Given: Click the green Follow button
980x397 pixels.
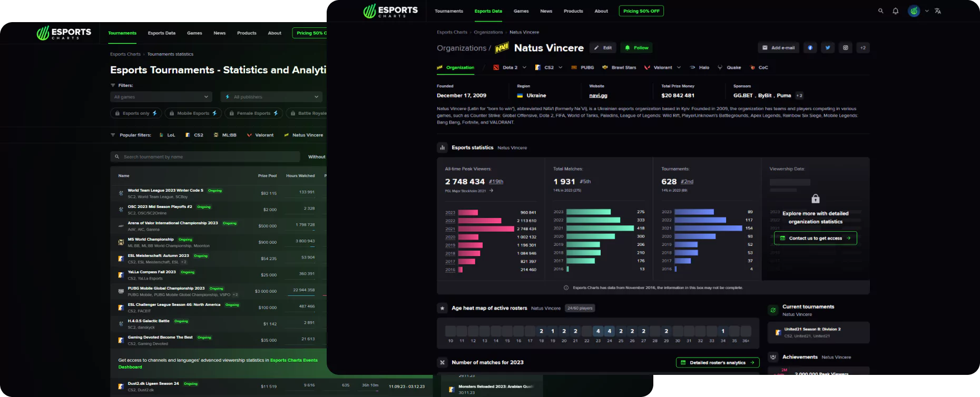Looking at the screenshot, I should click(636, 48).
